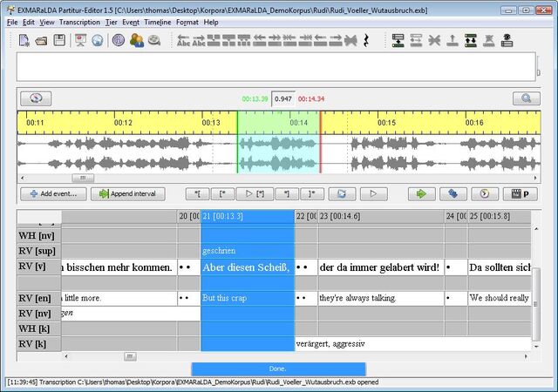Click the navigation dial button above timeline
This screenshot has height=392, width=558.
(36, 98)
